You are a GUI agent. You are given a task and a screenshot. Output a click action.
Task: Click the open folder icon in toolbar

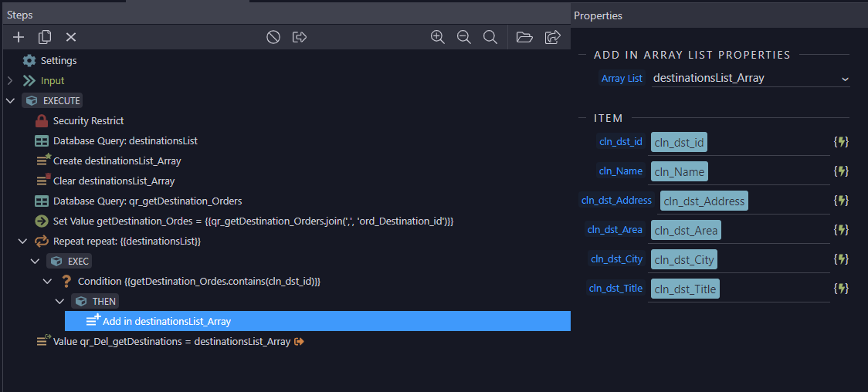coord(524,37)
